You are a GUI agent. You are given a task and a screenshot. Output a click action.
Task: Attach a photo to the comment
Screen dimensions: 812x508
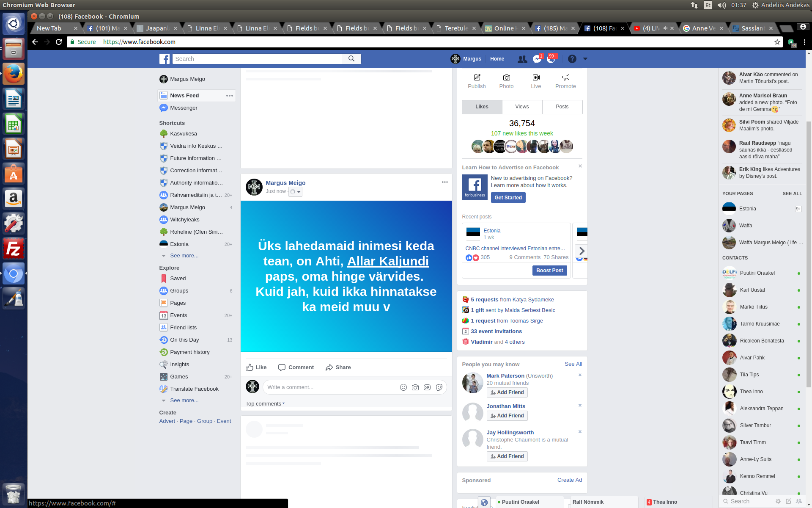[x=415, y=387]
